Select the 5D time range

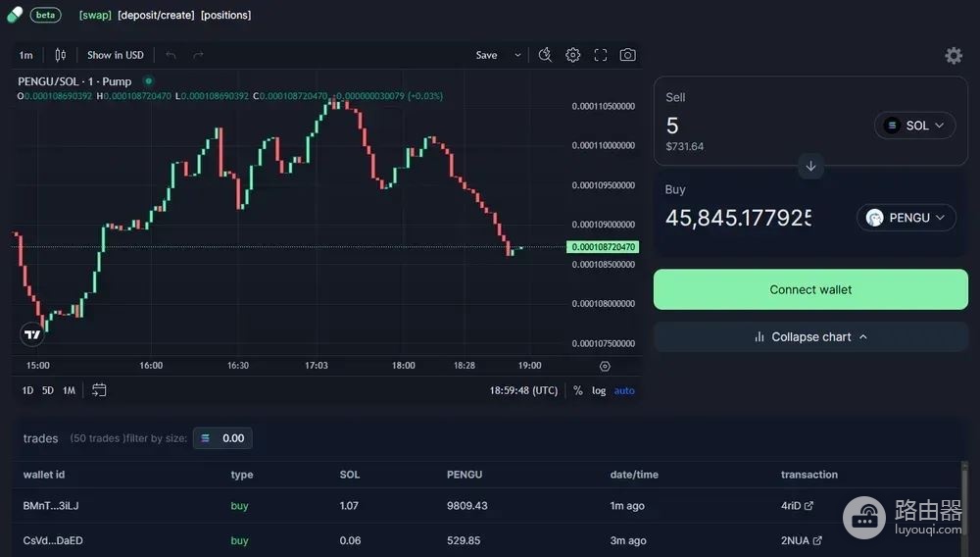(x=47, y=390)
